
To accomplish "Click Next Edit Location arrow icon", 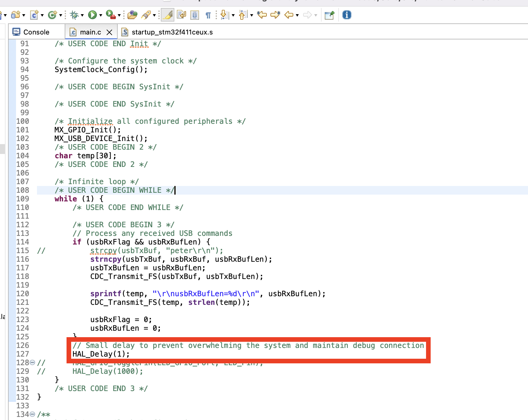I will coord(275,15).
